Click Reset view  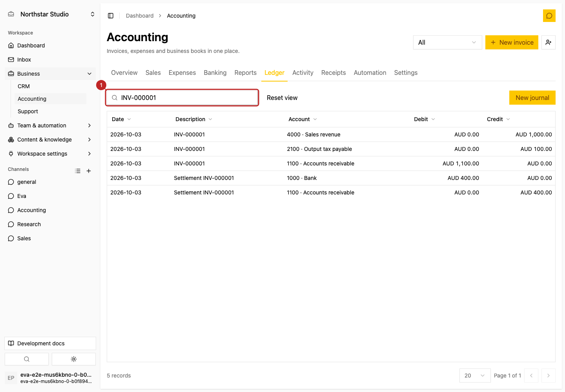(282, 98)
